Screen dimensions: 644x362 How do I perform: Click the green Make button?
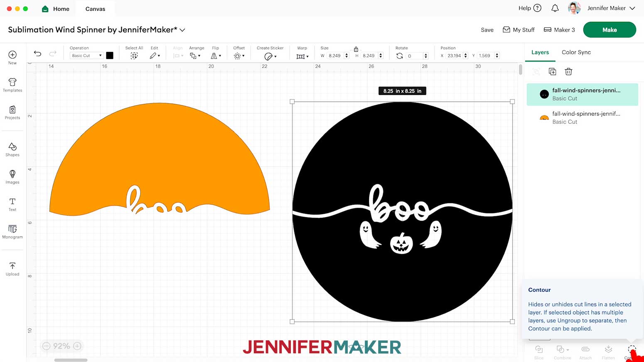click(x=610, y=30)
